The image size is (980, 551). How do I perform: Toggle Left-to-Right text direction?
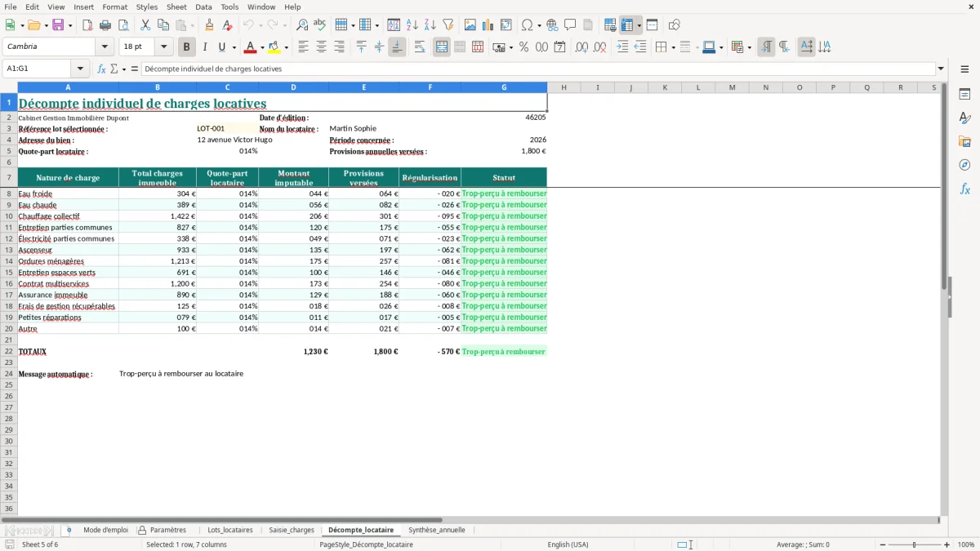766,47
